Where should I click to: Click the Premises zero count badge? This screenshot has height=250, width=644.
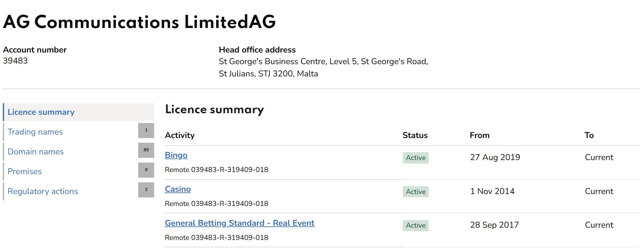click(x=146, y=170)
